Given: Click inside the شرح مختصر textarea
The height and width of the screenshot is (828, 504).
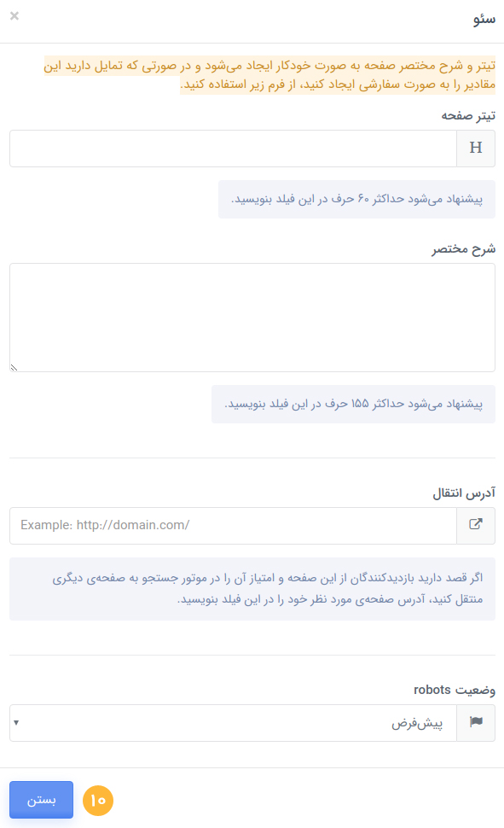Looking at the screenshot, I should tap(252, 318).
